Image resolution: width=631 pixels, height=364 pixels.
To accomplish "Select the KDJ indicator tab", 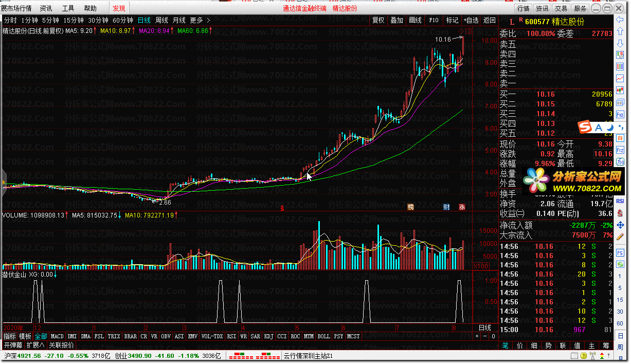I will coord(268,336).
